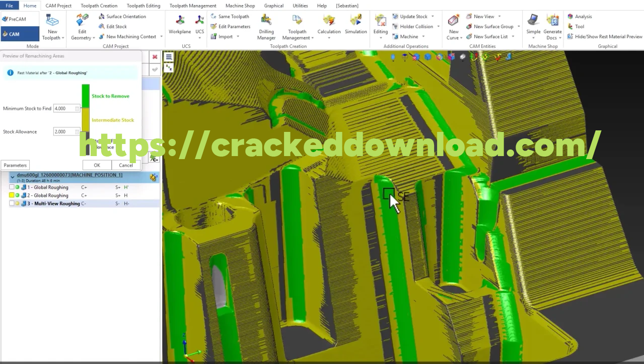Screen dimensions: 644x364
Task: Click Update Stock
Action: (409, 17)
